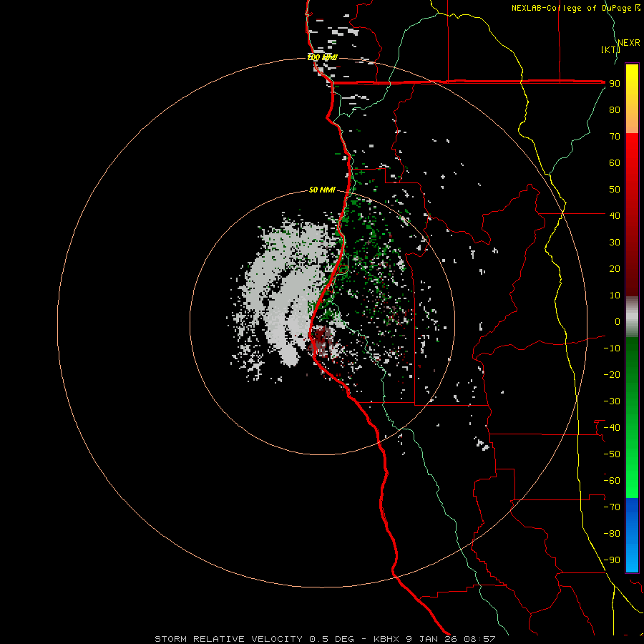Image resolution: width=644 pixels, height=644 pixels.
Task: Click the 08:57 timestamp in the bottom caption
Action: (x=479, y=639)
